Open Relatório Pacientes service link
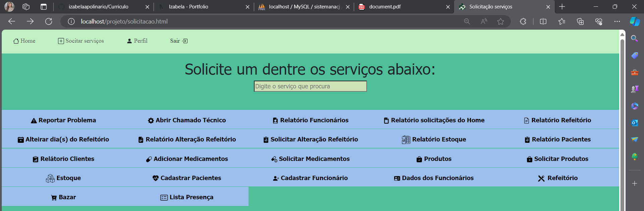The width and height of the screenshot is (644, 211). point(561,139)
